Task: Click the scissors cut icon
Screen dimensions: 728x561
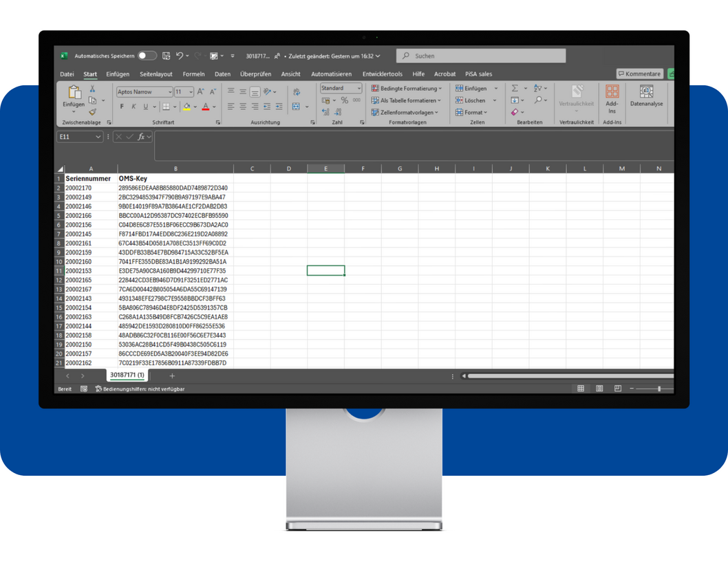Action: coord(93,89)
